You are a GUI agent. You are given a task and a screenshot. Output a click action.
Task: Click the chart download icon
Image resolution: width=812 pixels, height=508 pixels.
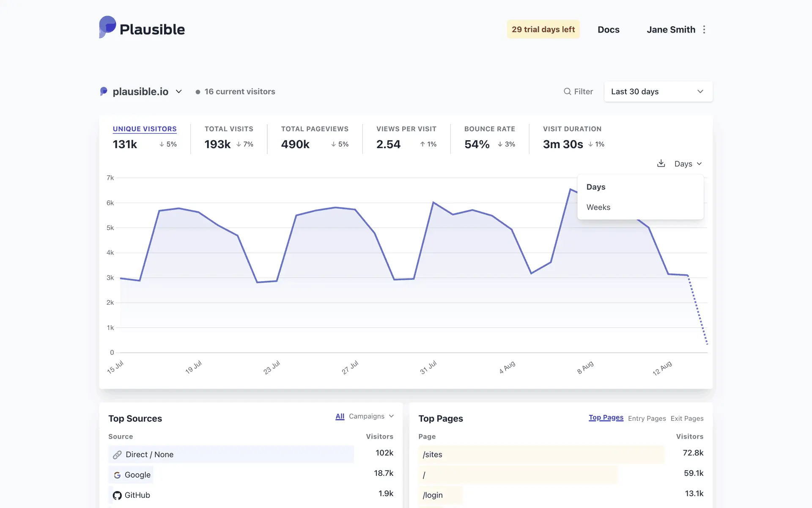[x=661, y=163]
